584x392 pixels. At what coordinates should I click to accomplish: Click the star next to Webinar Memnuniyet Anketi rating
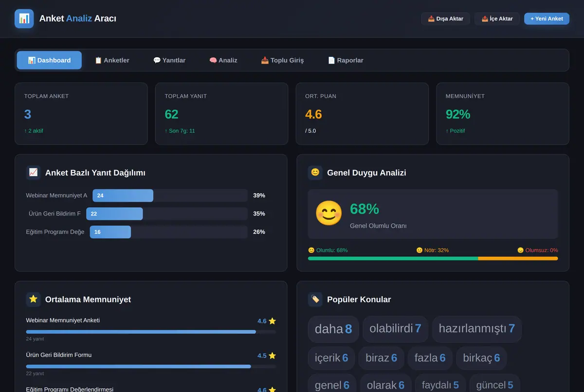[272, 321]
